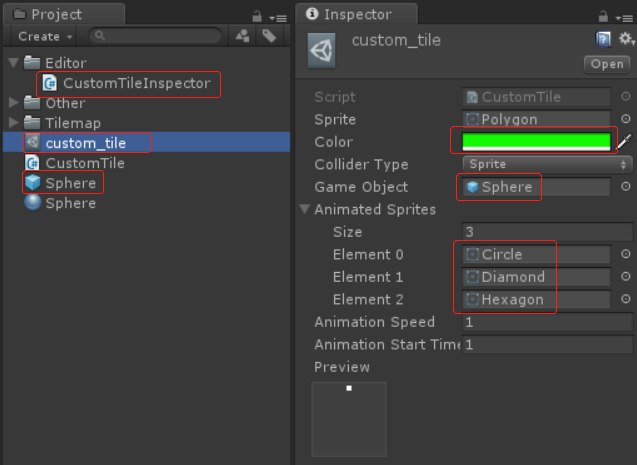This screenshot has height=465, width=637.
Task: Open the Inspector settings gear menu
Action: coord(626,39)
